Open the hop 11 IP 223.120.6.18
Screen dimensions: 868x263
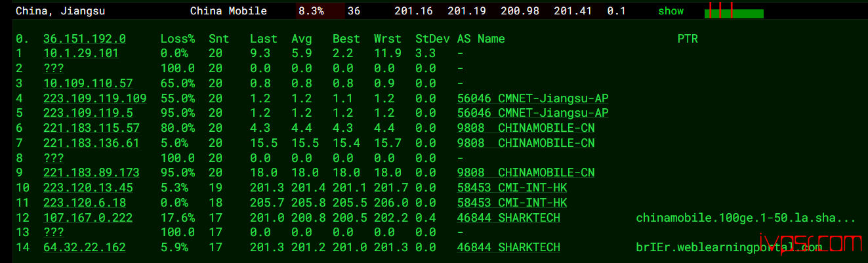click(85, 203)
